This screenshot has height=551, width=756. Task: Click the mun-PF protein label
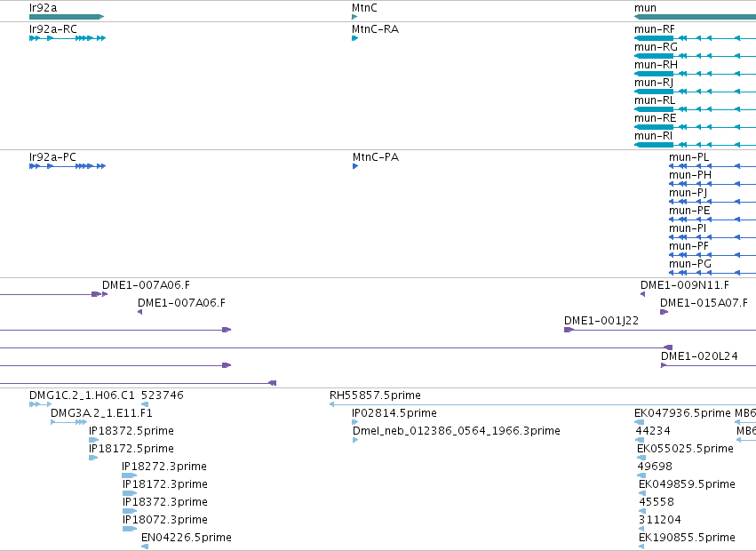tap(689, 246)
